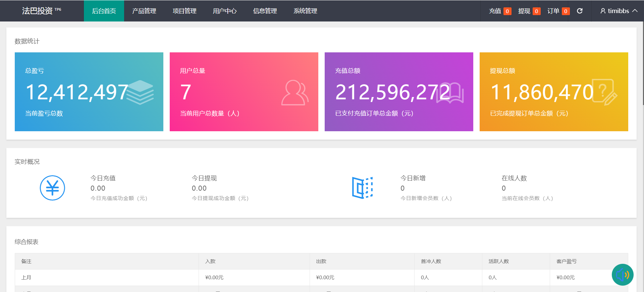644x292 pixels.
Task: Open the 产品管理 menu
Action: (144, 11)
